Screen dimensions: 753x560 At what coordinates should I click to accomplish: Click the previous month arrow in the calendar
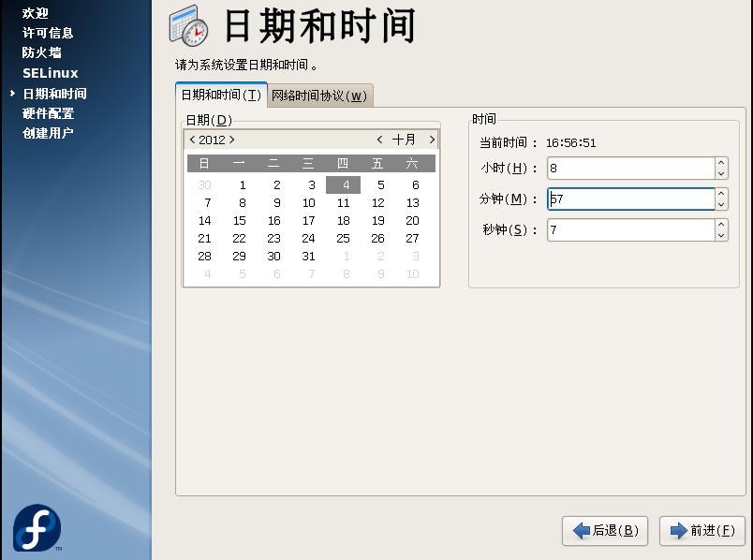[x=378, y=139]
